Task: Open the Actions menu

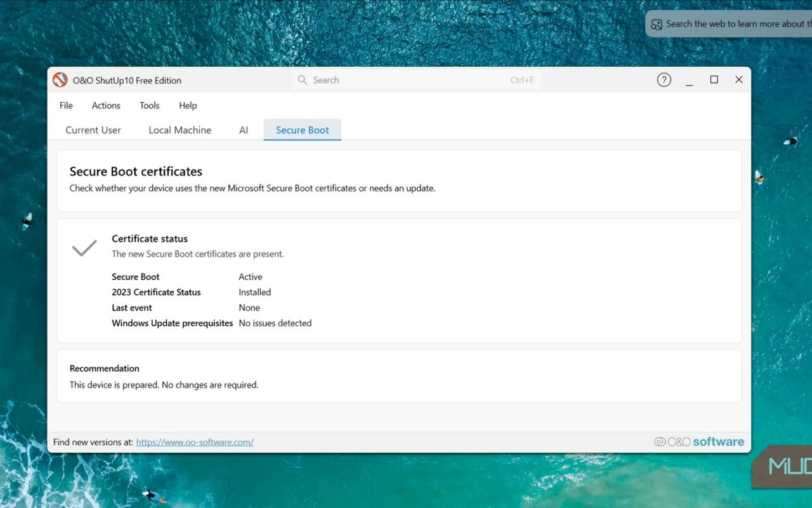Action: (106, 105)
